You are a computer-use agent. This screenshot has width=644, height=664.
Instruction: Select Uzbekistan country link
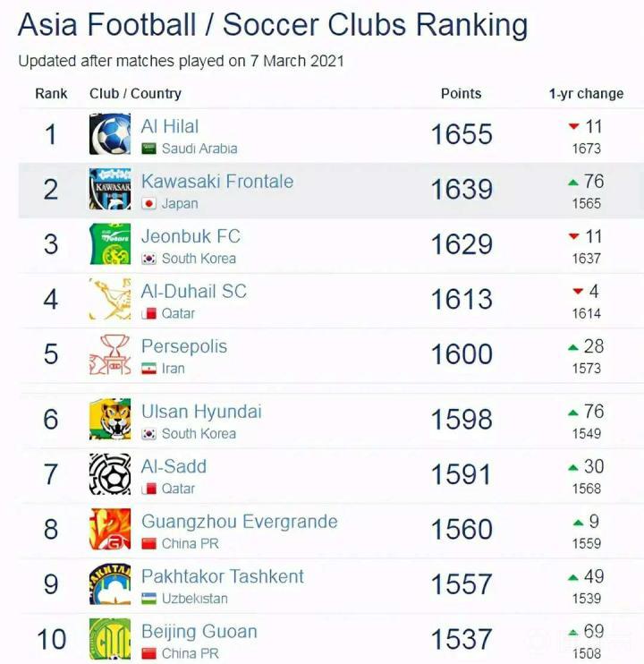pos(194,599)
